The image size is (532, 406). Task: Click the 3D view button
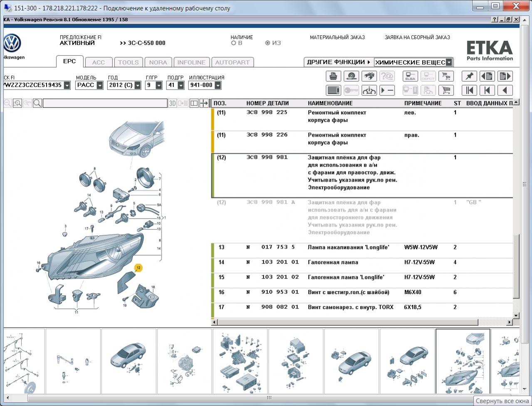click(173, 103)
